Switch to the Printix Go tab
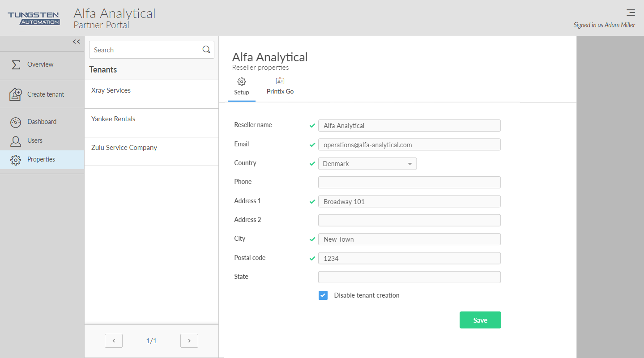644x358 pixels. pos(280,86)
